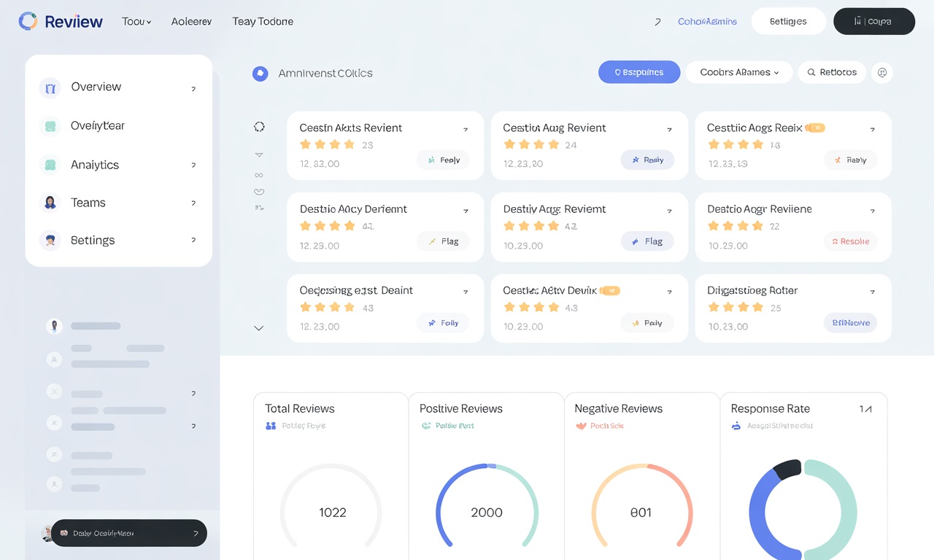
Task: Click the trend icon in the side toolbar
Action: 259,208
